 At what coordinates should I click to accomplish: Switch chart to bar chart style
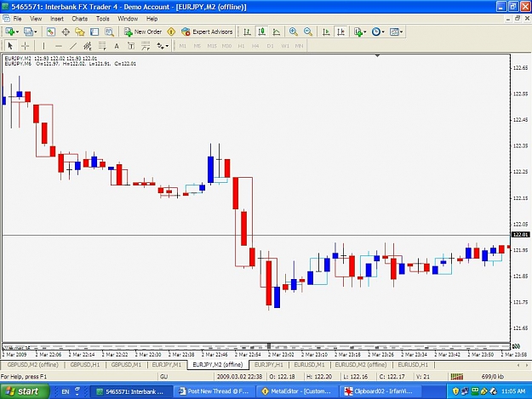tap(247, 31)
